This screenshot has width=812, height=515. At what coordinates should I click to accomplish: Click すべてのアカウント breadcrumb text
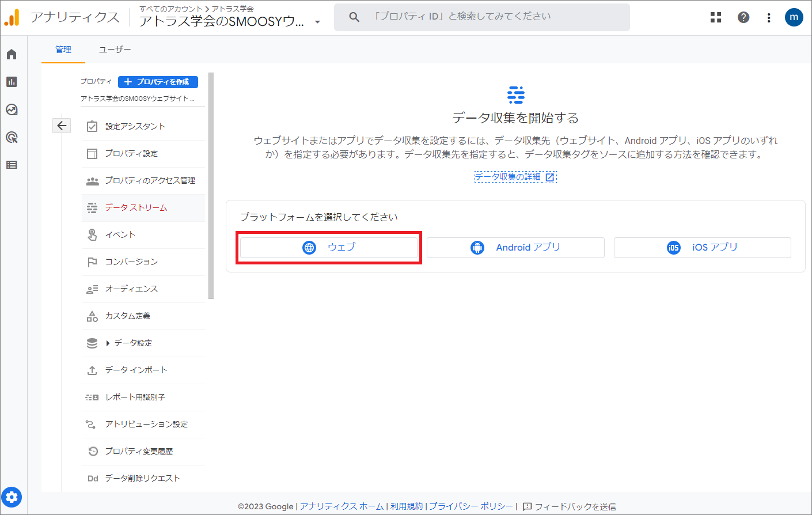[x=171, y=9]
